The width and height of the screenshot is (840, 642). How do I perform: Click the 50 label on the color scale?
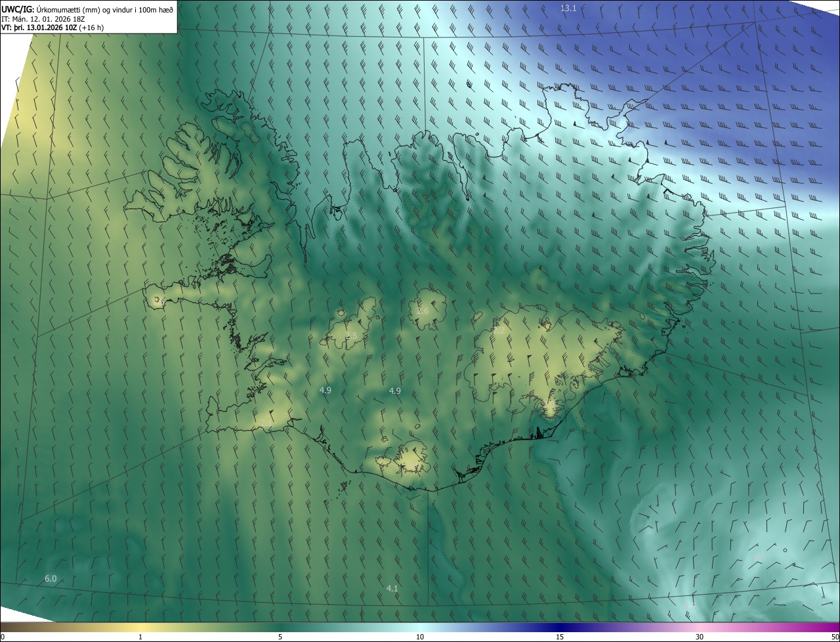pos(835,637)
